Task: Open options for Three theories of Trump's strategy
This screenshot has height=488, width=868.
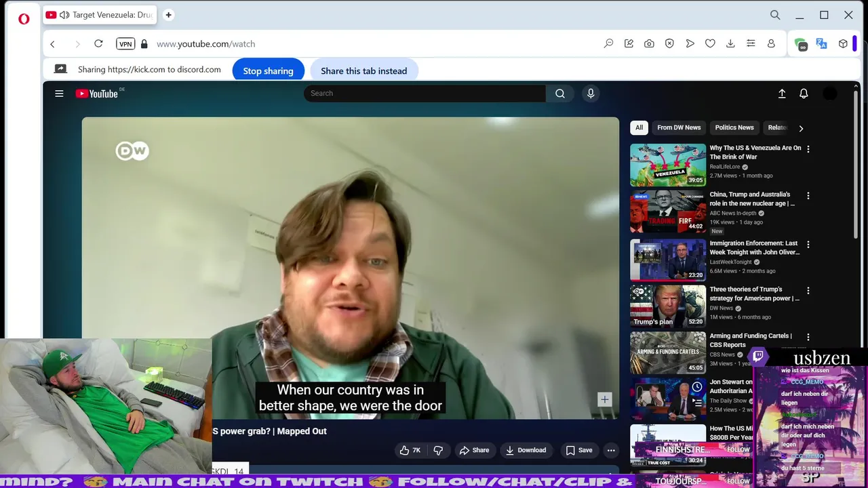Action: 808,290
